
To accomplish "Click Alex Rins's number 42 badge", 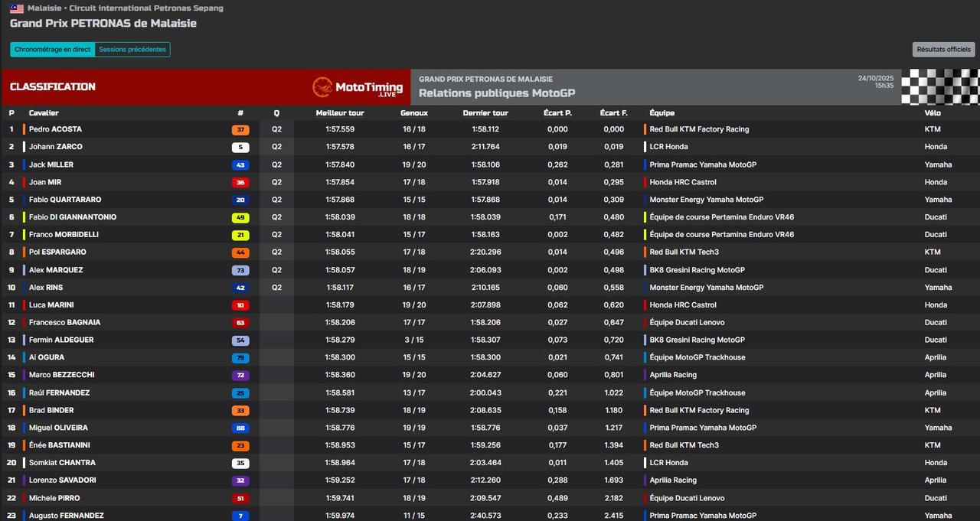I will (240, 288).
